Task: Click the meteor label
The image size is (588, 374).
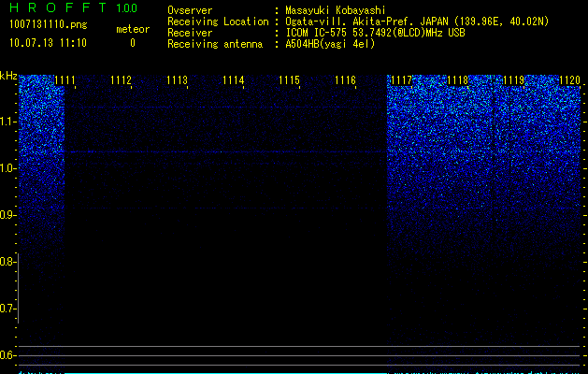Action: click(133, 29)
